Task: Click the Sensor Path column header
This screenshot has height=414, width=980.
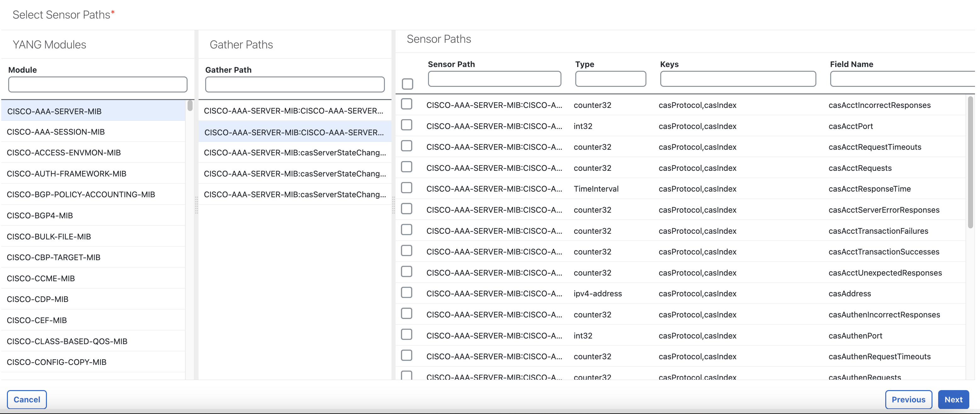Action: point(451,64)
